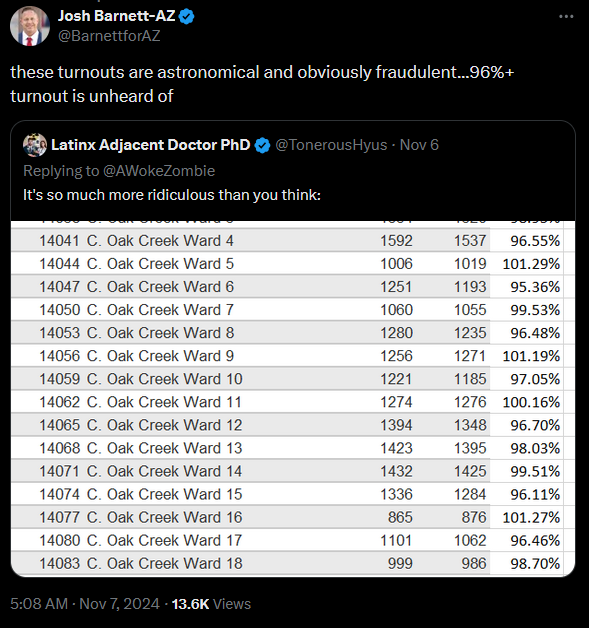Open the Oak Creek Ward table image

click(293, 399)
